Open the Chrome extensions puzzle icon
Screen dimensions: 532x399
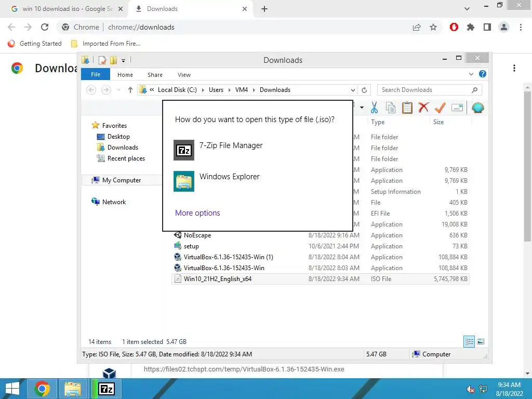[x=471, y=27]
